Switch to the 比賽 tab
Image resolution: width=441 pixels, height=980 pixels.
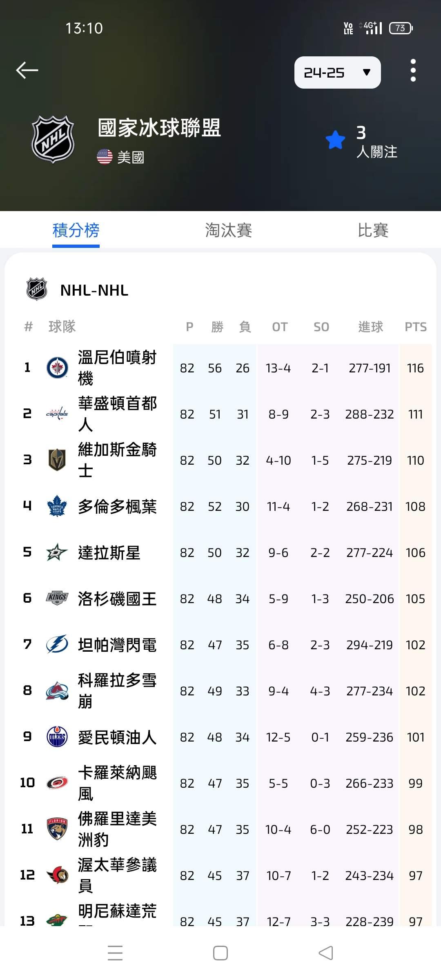(373, 230)
